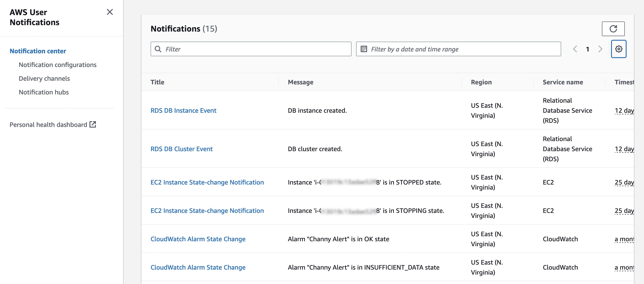Open CloudWatch Alarm State Change for OK state
Viewport: 644px width, 284px height.
click(198, 239)
